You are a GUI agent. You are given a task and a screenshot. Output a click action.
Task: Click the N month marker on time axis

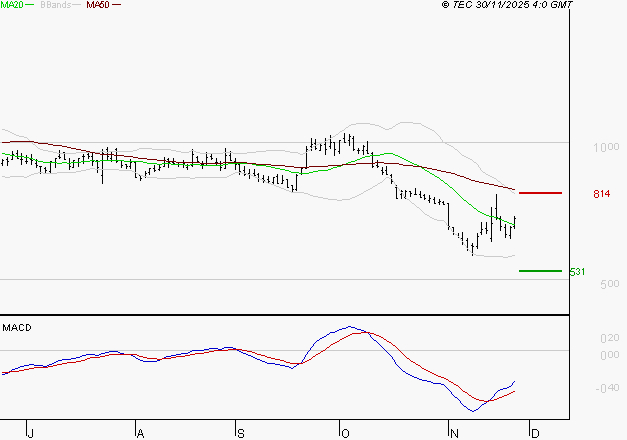point(453,433)
